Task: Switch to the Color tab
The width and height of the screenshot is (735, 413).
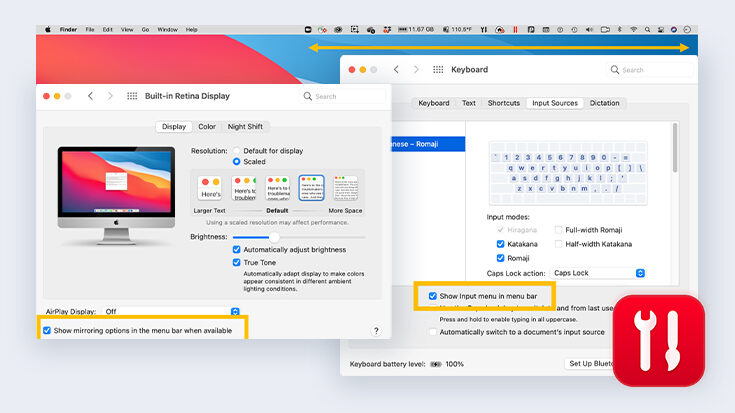Action: pyautogui.click(x=207, y=127)
